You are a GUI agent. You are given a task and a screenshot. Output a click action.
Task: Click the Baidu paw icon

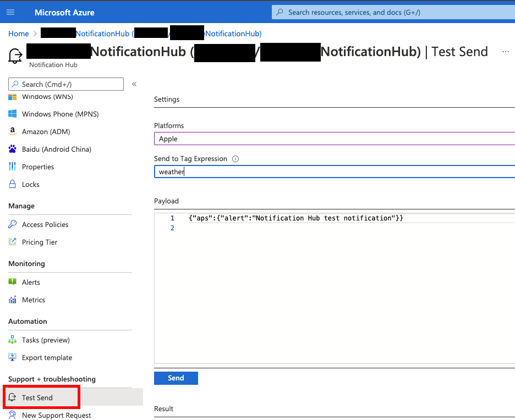tap(12, 149)
